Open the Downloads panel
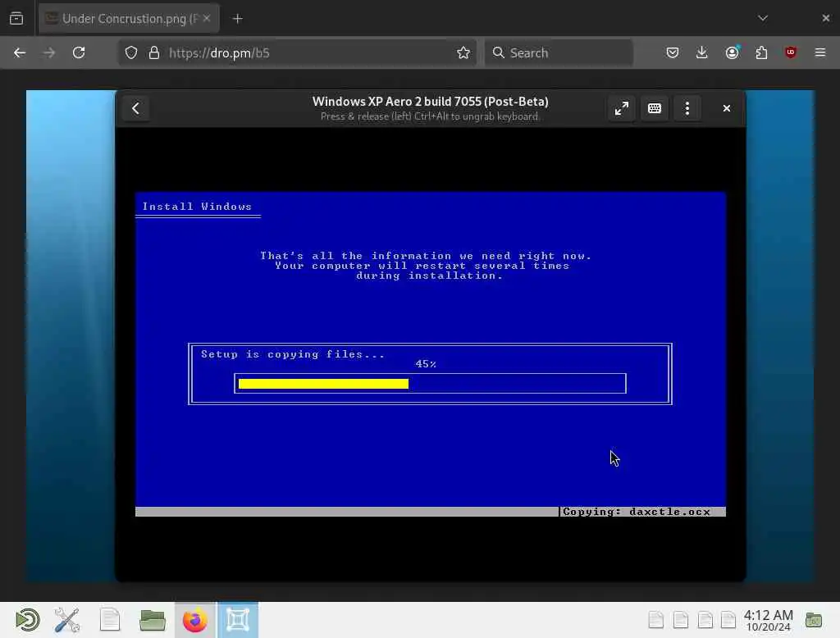This screenshot has height=638, width=840. click(x=702, y=52)
